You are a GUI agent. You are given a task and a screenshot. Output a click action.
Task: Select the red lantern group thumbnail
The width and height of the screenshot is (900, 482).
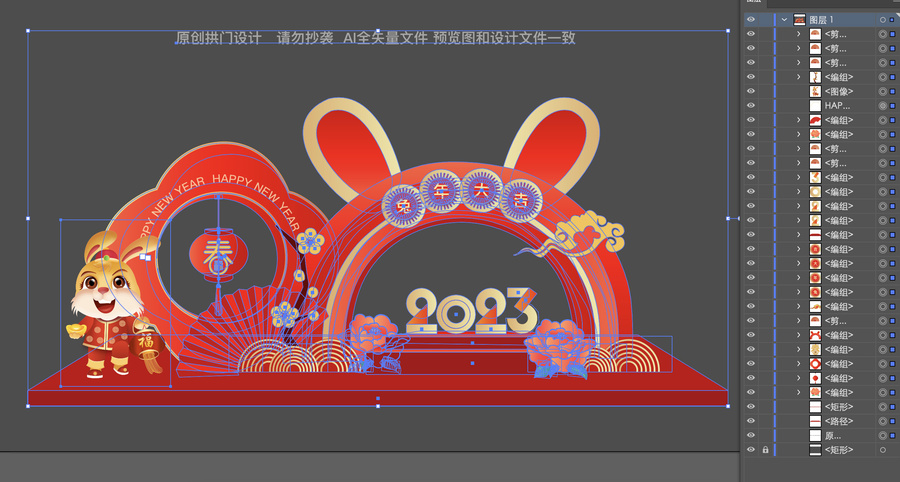tap(815, 378)
